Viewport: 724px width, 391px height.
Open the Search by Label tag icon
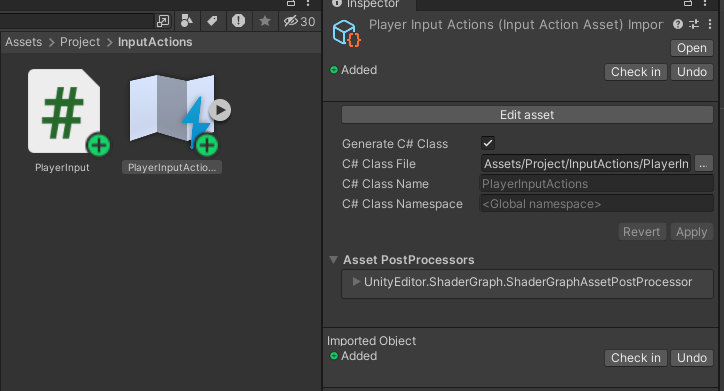tap(212, 21)
